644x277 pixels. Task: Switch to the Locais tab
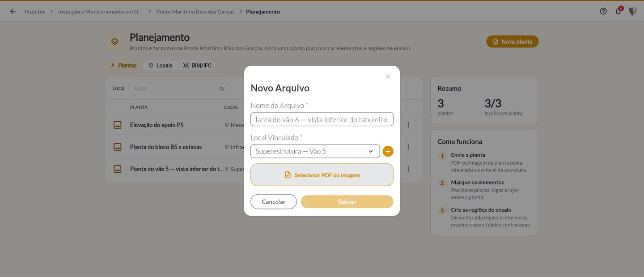[161, 65]
